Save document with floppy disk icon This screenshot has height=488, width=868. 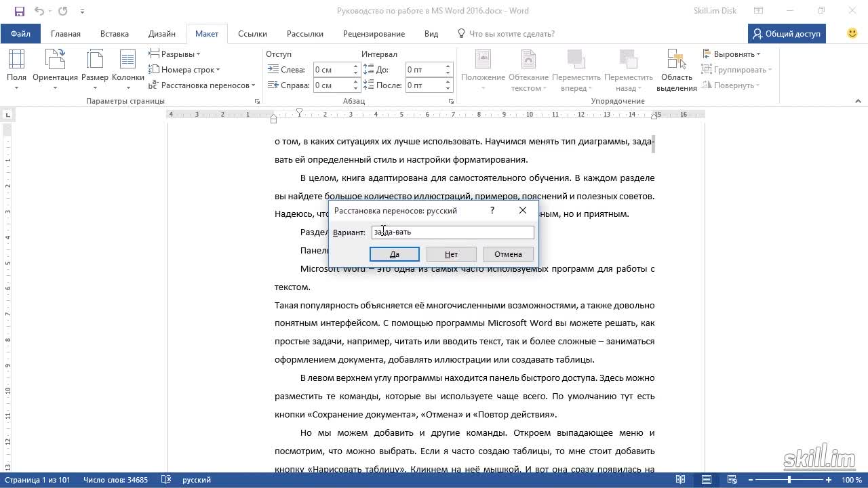pyautogui.click(x=19, y=11)
